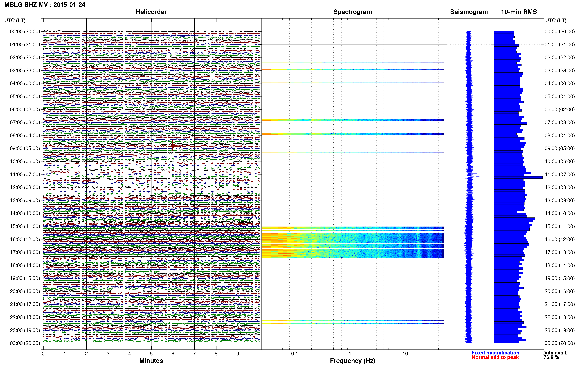Click the 09:00 (05:00) label on the left axis
The height and width of the screenshot is (368, 588).
pos(25,148)
